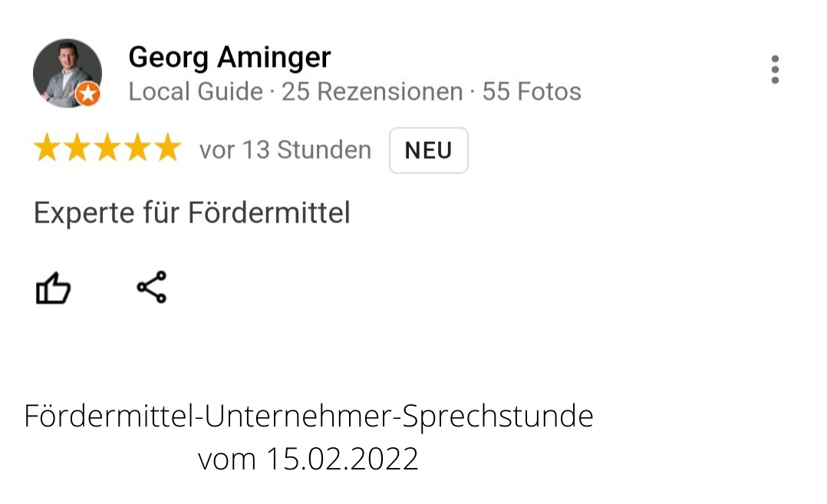Click the word vom before the date
The height and width of the screenshot is (504, 827).
tap(227, 460)
